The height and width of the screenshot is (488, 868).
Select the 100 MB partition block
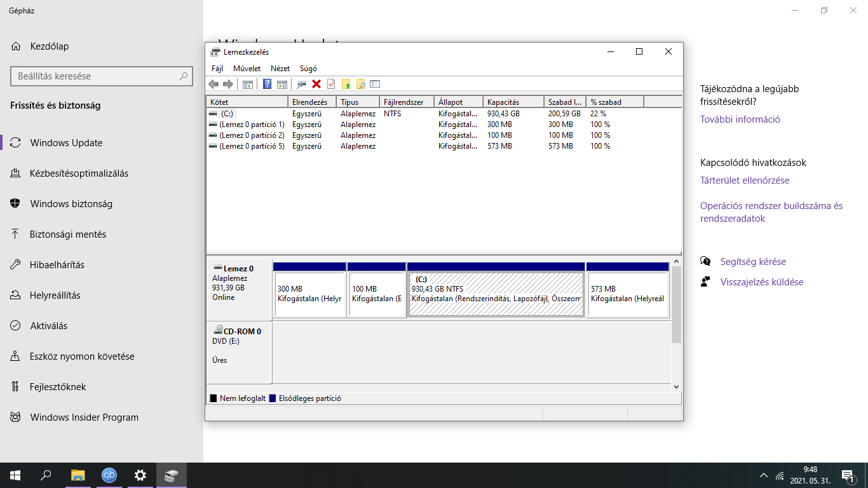point(376,289)
